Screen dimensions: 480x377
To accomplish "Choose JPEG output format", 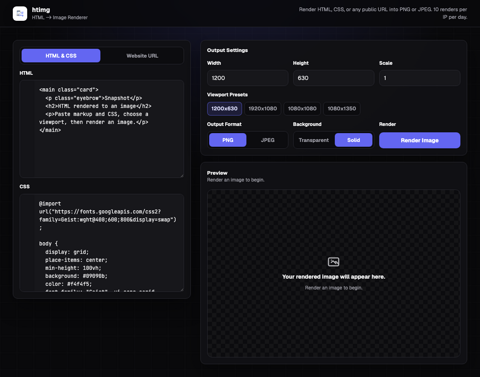I will tap(268, 140).
